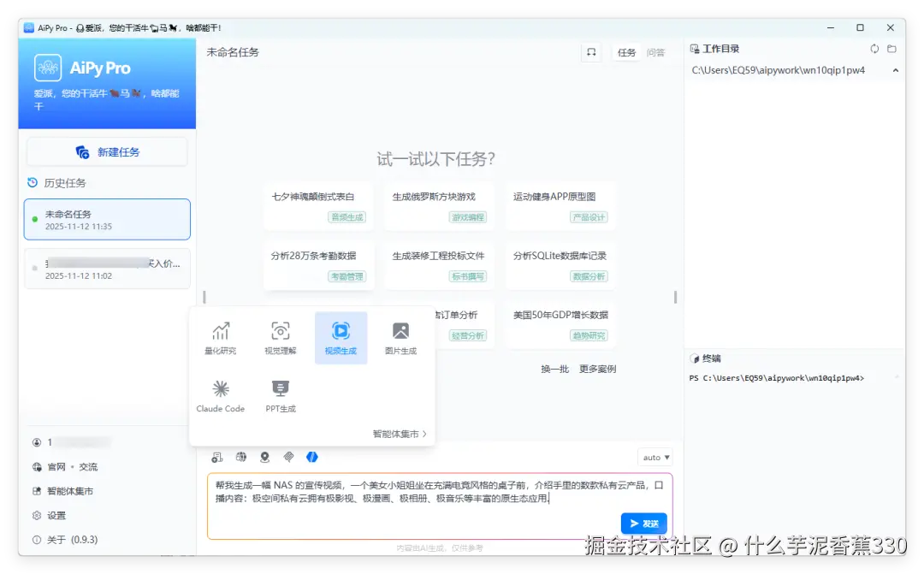The image size is (924, 574).
Task: Open 更多案例 link
Action: click(597, 369)
